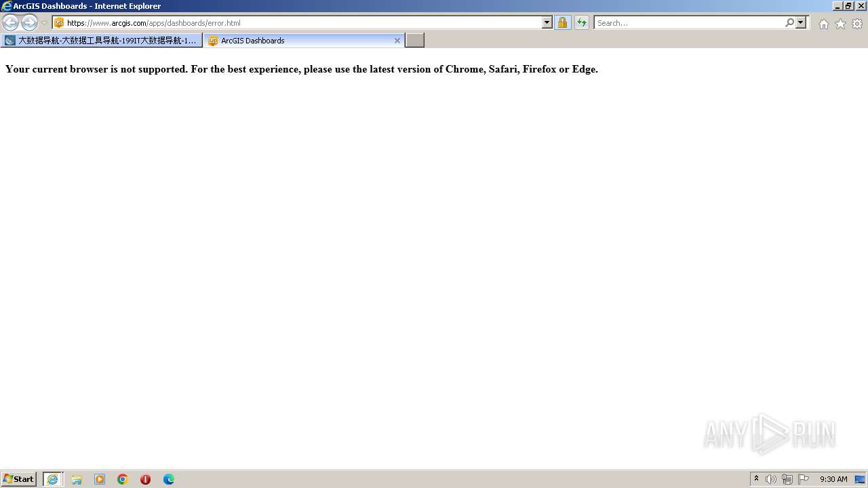
Task: Select the ArcGIS Dashboards tab
Action: pos(304,41)
